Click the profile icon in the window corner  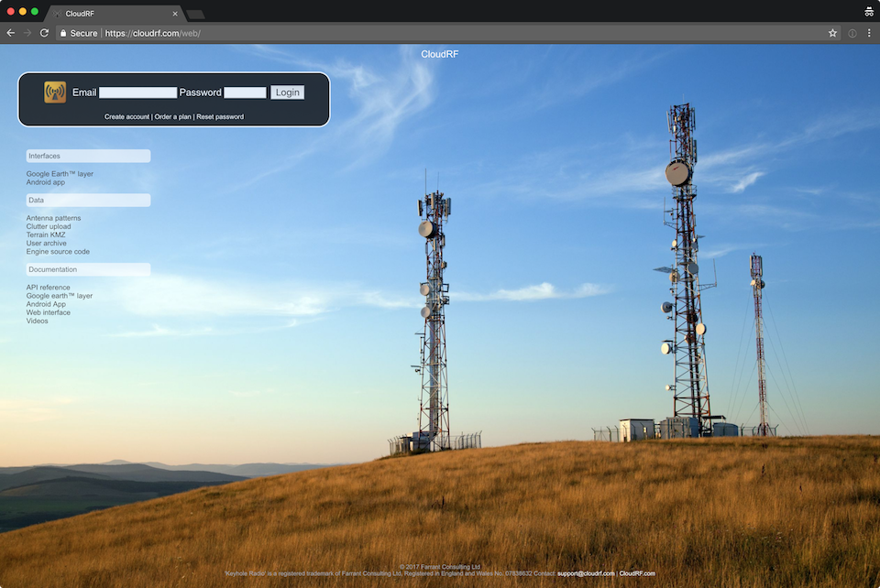[x=868, y=12]
